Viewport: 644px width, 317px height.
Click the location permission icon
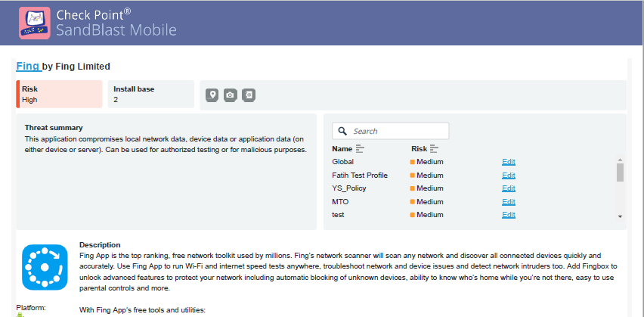coord(212,95)
